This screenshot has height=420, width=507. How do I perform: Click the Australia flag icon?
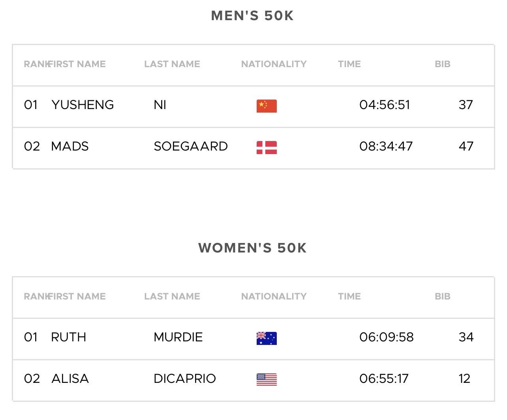267,338
